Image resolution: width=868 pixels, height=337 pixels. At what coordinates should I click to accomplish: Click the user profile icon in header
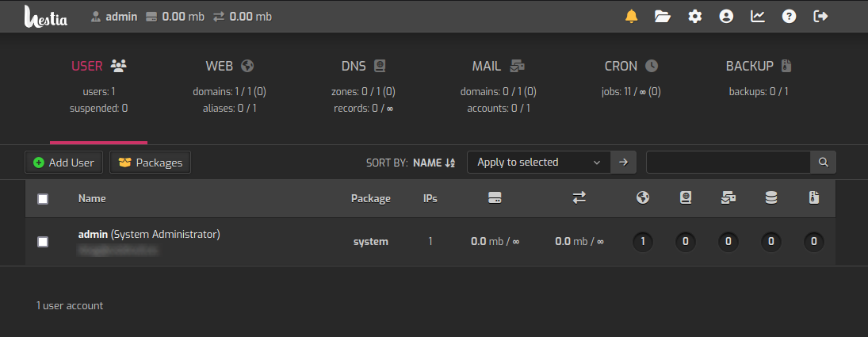[726, 16]
